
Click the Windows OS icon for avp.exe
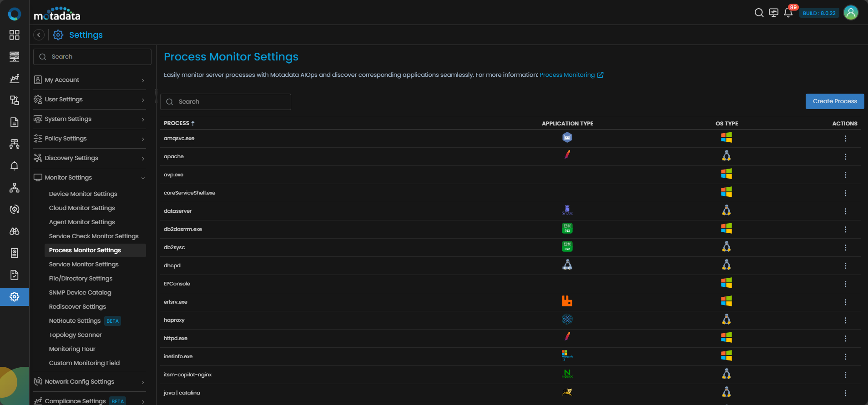727,174
